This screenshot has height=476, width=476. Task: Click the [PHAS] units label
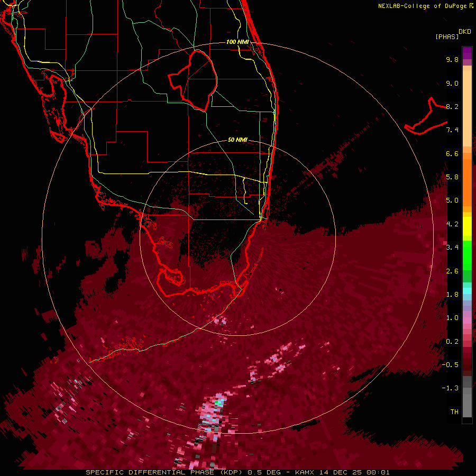tap(447, 36)
